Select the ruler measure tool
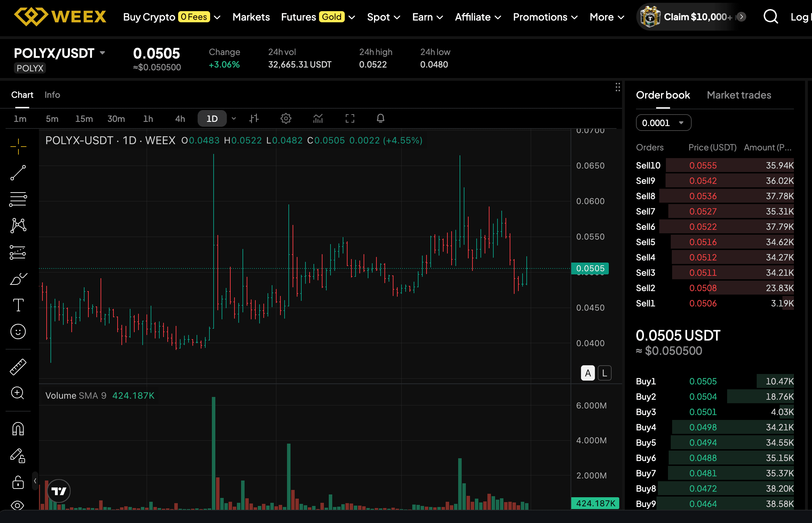The width and height of the screenshot is (812, 523). click(x=18, y=367)
